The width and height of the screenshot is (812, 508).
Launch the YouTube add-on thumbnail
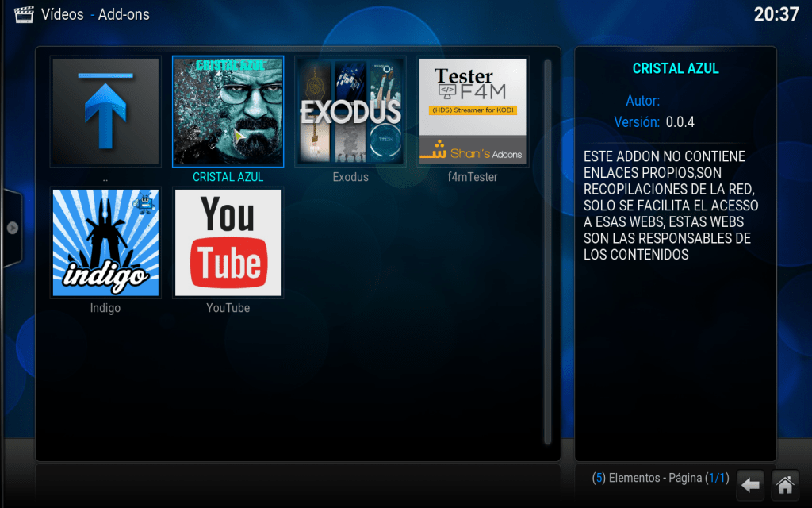tap(228, 243)
